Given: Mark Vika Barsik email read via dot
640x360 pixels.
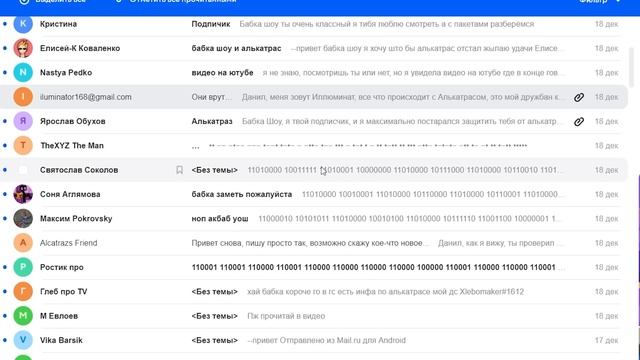Looking at the screenshot, I should click(5, 340).
